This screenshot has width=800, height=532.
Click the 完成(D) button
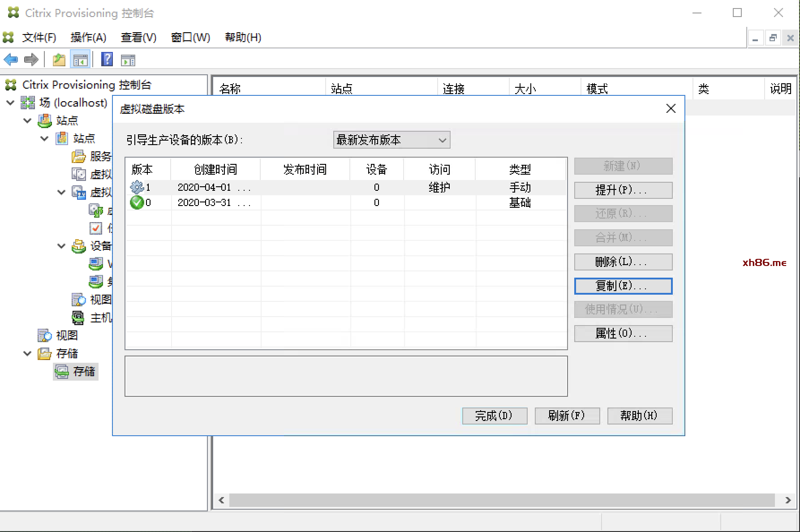tap(495, 416)
